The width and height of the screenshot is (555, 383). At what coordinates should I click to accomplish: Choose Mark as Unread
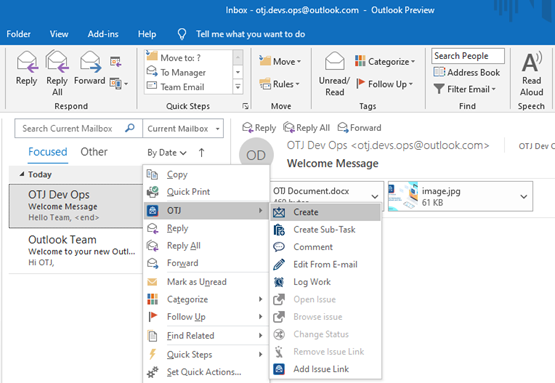206,282
